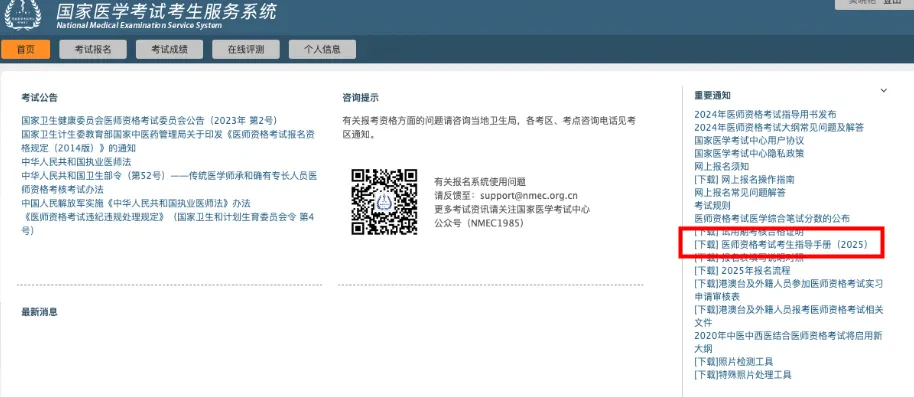Open the 个人信息 tab
This screenshot has width=914, height=397.
[322, 50]
